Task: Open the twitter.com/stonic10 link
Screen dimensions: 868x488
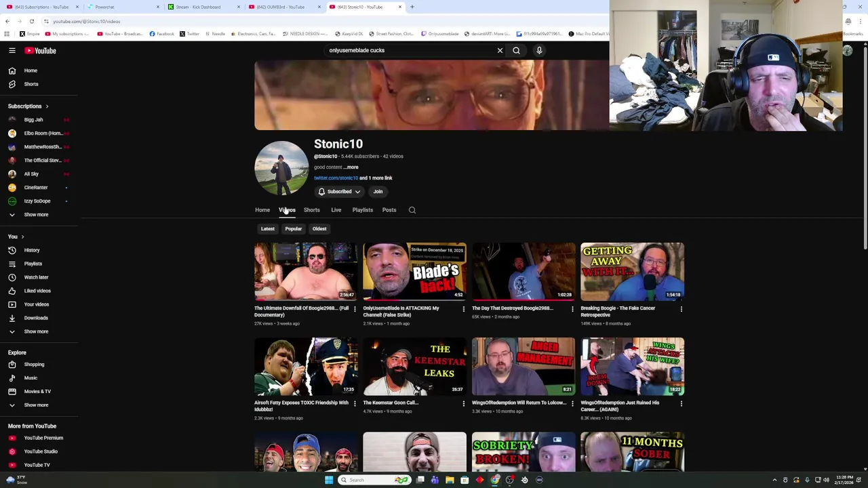Action: tap(336, 178)
